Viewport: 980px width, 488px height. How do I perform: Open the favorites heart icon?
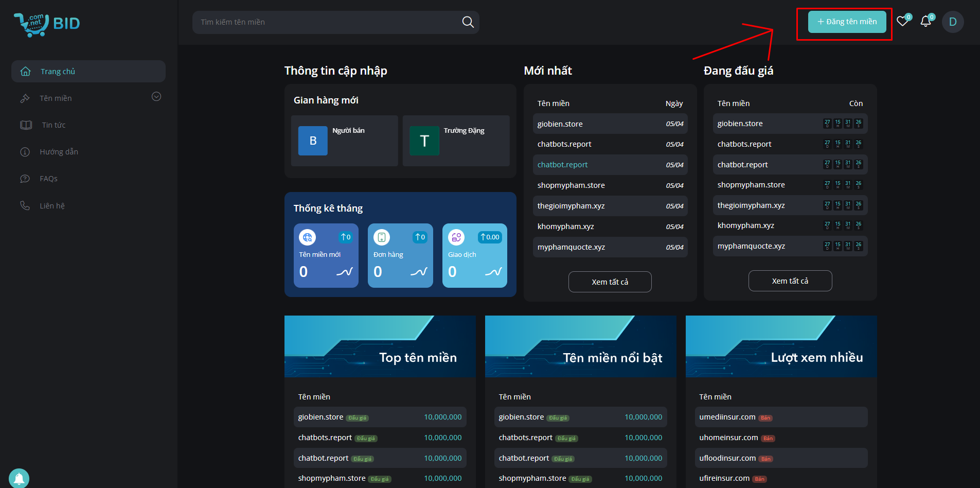coord(902,22)
